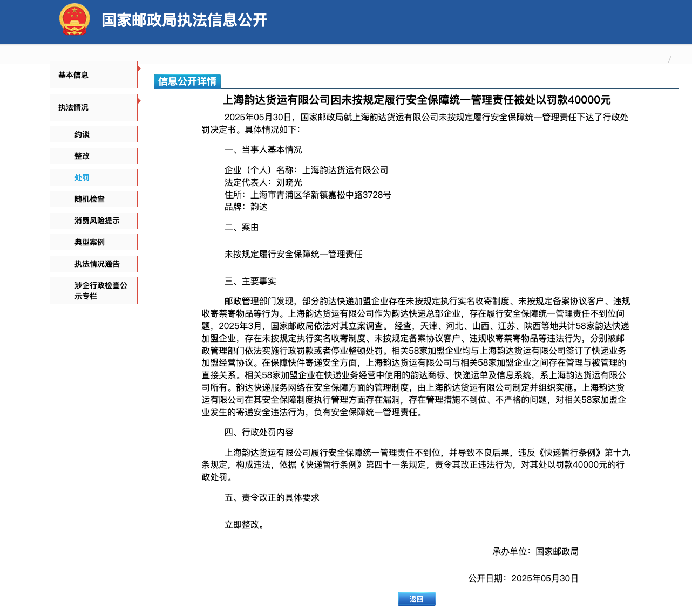
Task: Click the 公开日期 2025年05月30日 line
Action: coord(523,578)
